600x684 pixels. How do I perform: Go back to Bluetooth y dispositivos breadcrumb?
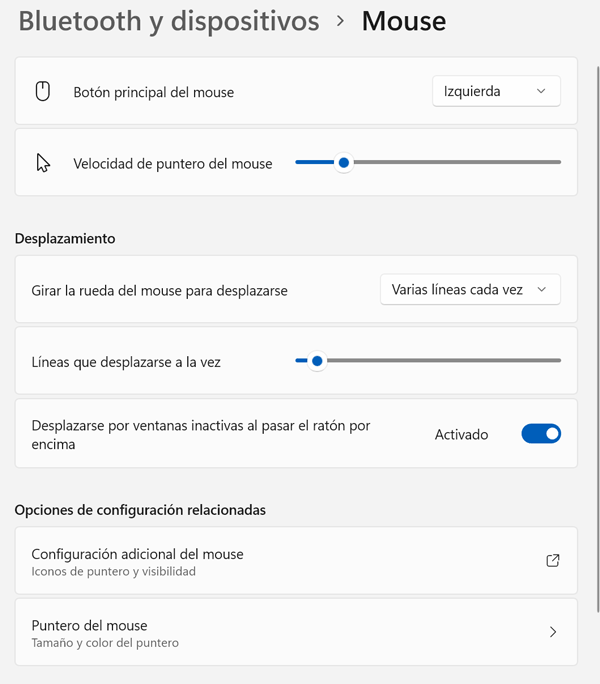(169, 21)
